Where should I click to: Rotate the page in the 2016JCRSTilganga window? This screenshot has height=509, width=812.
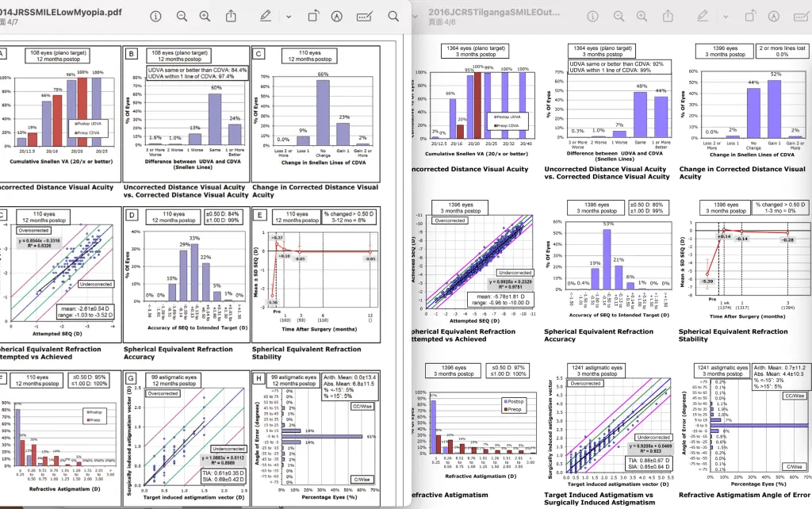point(750,17)
